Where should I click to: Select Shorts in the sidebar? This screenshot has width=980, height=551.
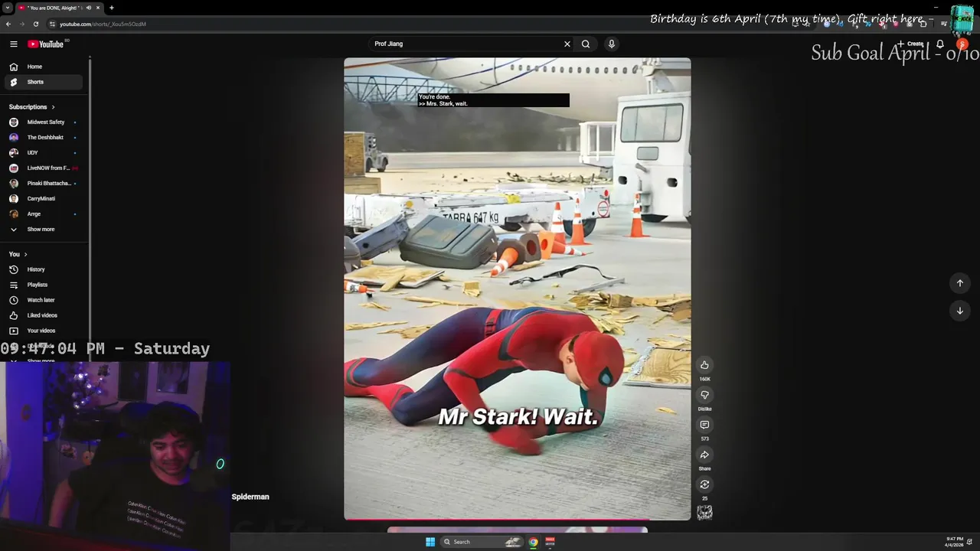point(43,82)
